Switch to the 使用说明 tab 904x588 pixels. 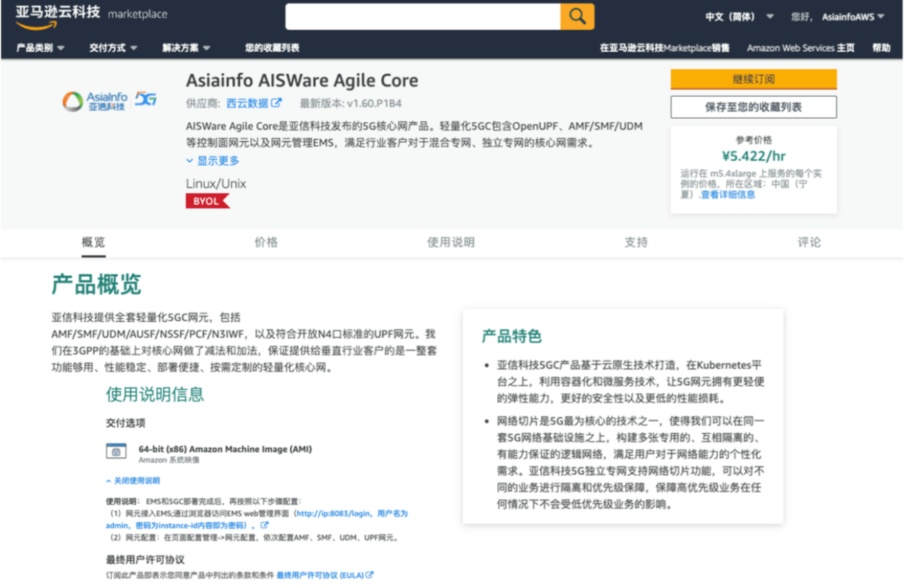coord(451,242)
